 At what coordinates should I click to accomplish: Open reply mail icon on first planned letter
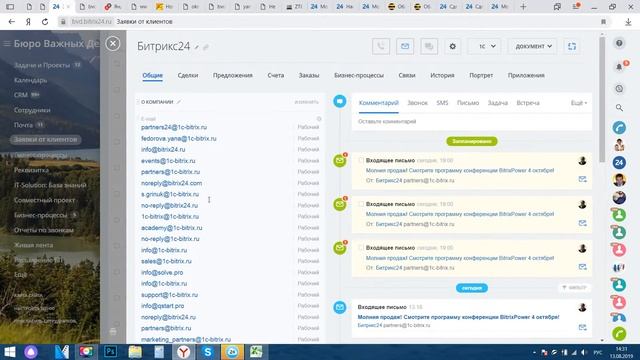click(582, 179)
